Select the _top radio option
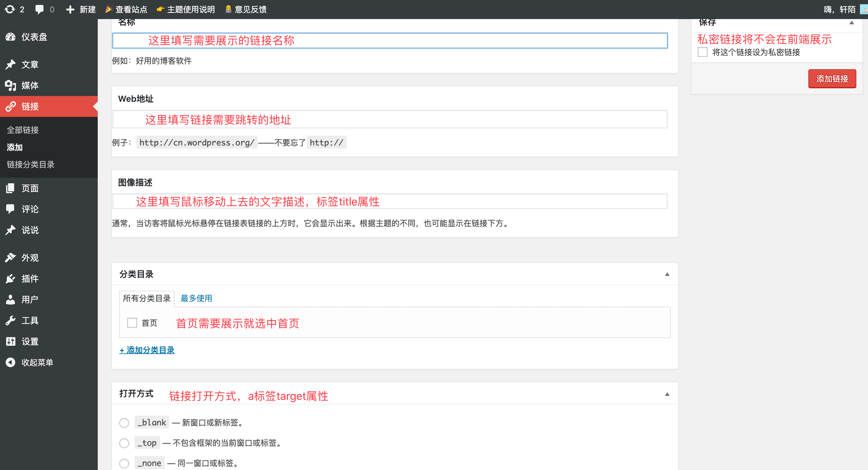Screen dimensions: 868x470 124,443
